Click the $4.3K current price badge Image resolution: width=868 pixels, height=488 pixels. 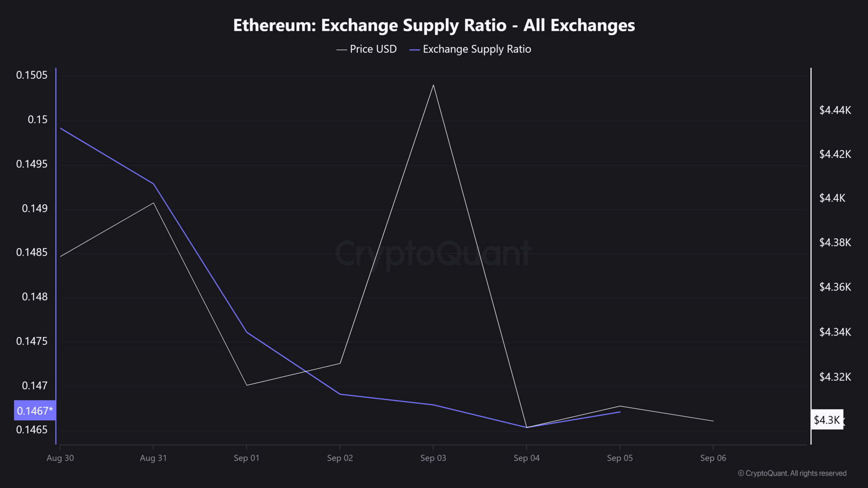click(826, 420)
